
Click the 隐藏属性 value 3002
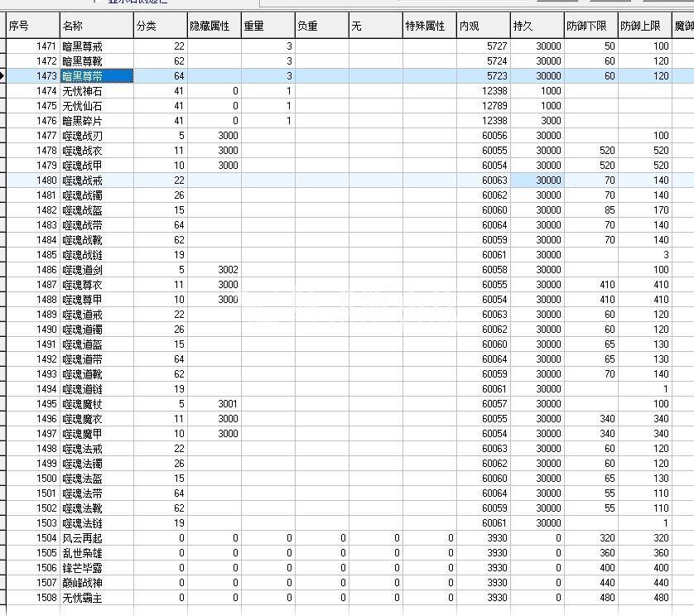click(214, 270)
